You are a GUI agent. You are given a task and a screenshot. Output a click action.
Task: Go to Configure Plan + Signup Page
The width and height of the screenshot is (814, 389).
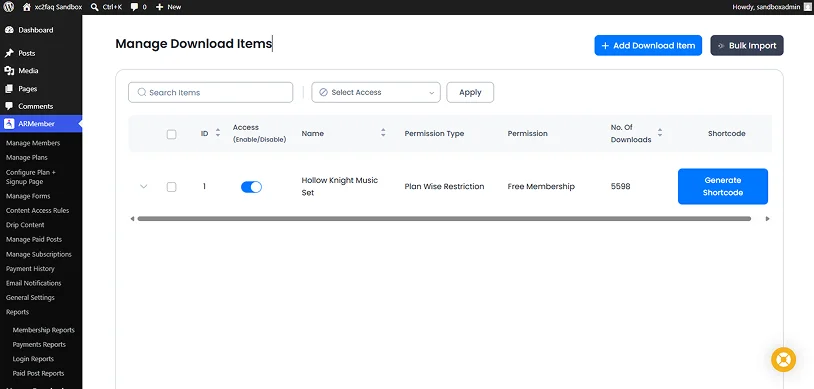coord(31,177)
